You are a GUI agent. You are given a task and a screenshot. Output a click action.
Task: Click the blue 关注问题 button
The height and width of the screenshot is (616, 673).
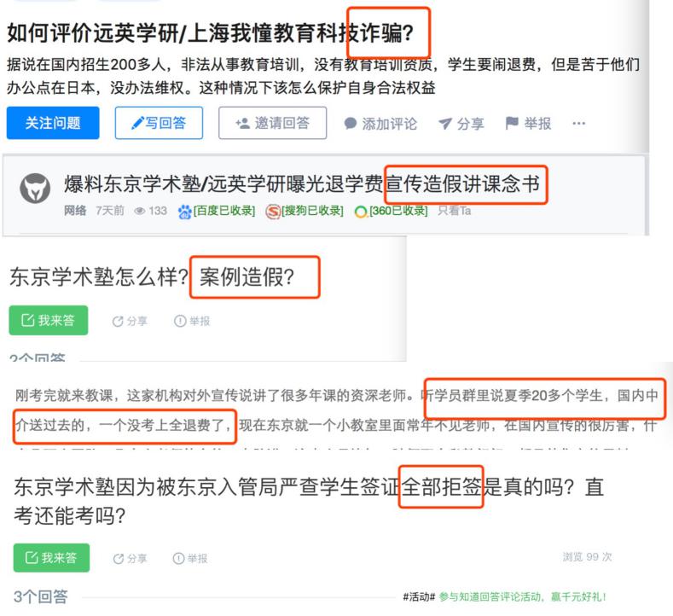point(53,123)
